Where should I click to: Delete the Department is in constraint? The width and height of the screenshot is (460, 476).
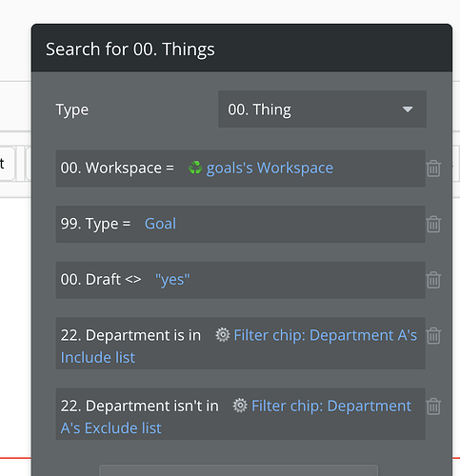tap(433, 335)
